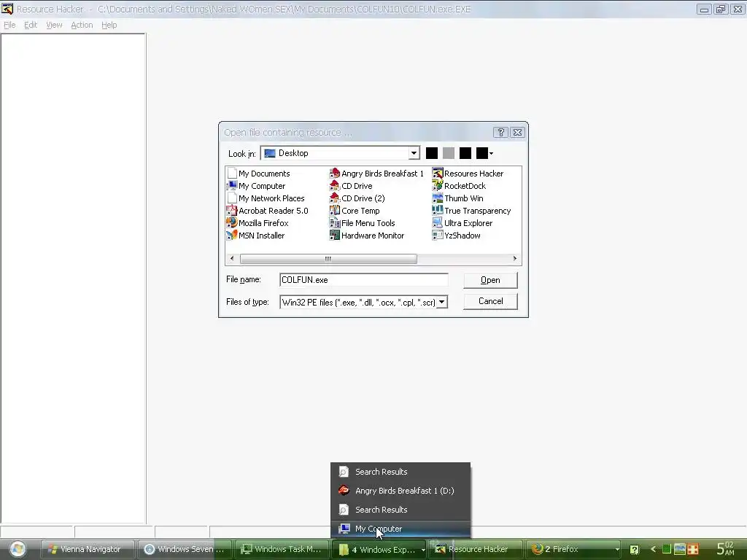Select Acrobat Reader 5.0 shortcut icon
The width and height of the screenshot is (747, 560).
232,211
